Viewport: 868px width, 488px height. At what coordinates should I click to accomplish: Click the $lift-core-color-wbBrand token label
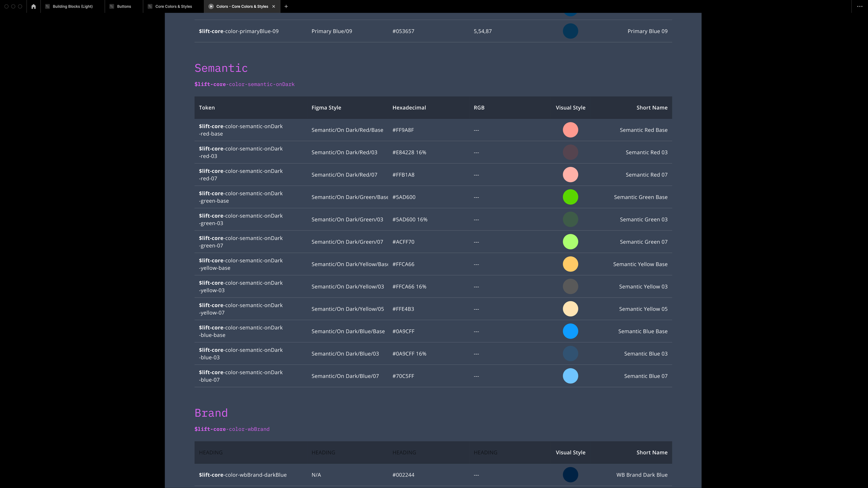point(232,429)
